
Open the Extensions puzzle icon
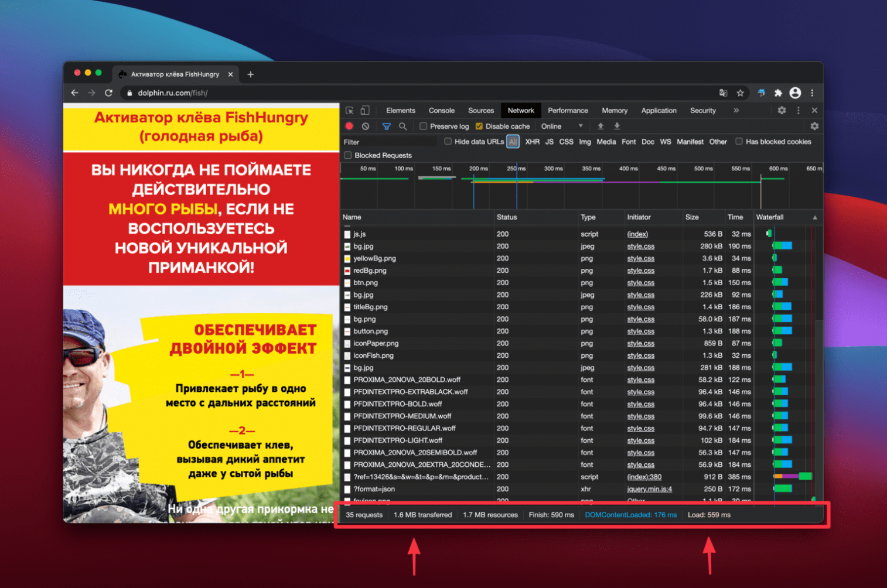[x=778, y=93]
